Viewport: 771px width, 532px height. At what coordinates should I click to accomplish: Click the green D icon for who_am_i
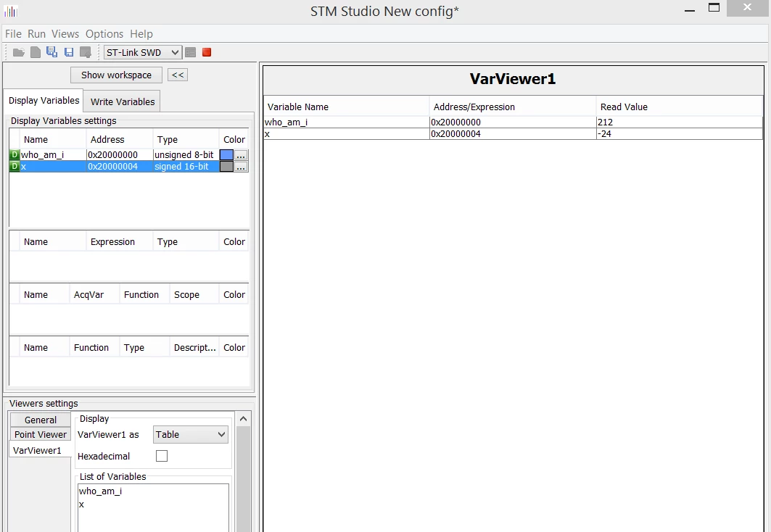14,154
